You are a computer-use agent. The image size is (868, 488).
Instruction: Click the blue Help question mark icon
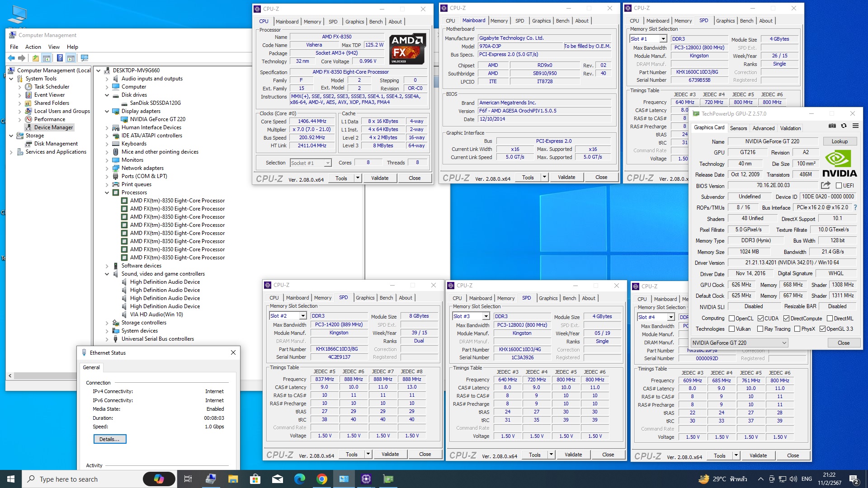click(60, 58)
